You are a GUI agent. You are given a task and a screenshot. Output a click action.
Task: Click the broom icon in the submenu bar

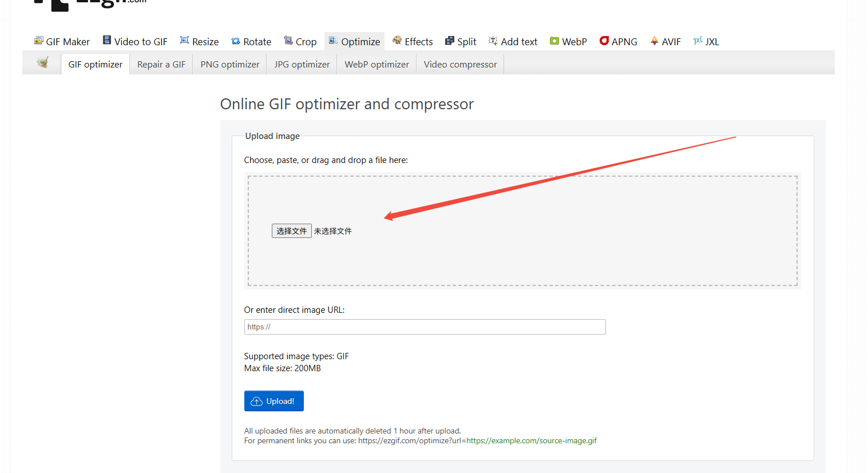[x=42, y=62]
